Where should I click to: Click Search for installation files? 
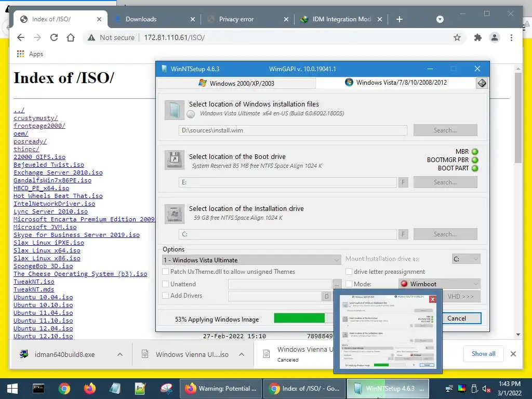tap(445, 130)
